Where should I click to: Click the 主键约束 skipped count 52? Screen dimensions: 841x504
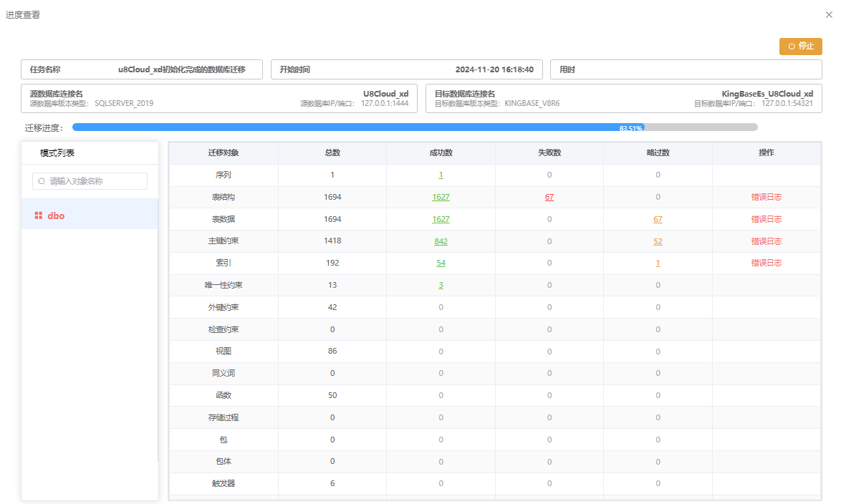point(658,241)
